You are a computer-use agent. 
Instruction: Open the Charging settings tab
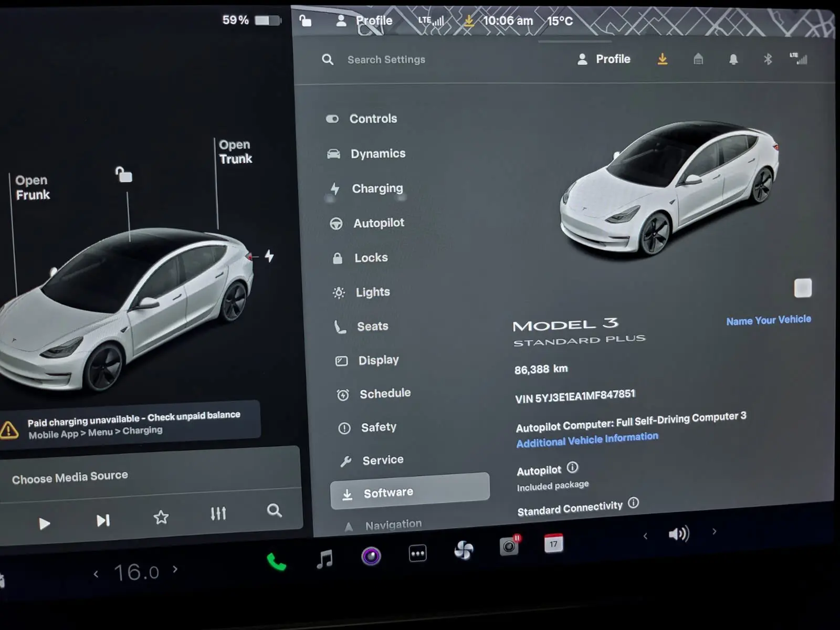click(377, 188)
